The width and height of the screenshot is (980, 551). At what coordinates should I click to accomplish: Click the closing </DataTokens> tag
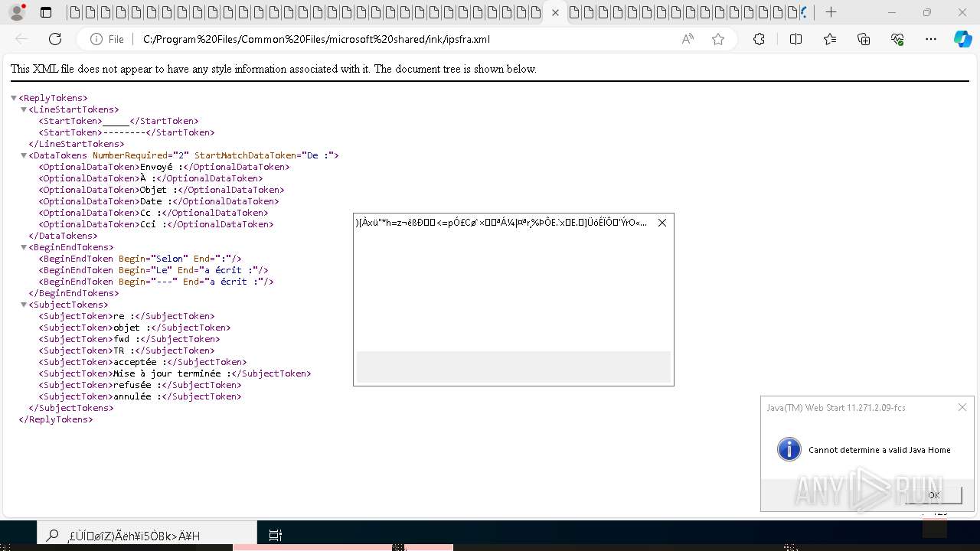pyautogui.click(x=64, y=236)
